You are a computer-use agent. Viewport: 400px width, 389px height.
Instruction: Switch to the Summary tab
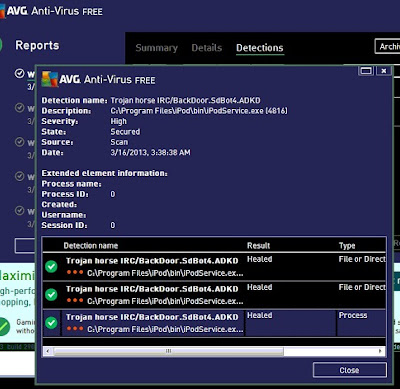156,48
